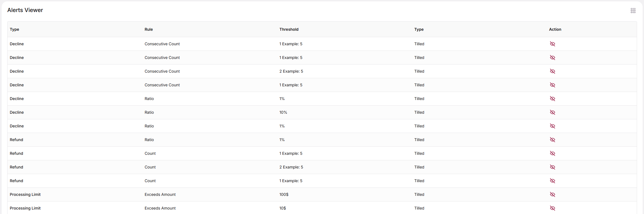Image resolution: width=644 pixels, height=214 pixels.
Task: Hide the Decline alert with threshold 2 Example: 5
Action: 552,71
